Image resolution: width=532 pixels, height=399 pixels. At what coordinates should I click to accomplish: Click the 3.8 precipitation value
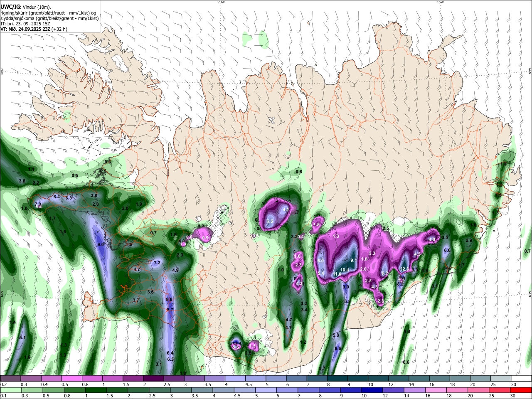[x=94, y=195]
